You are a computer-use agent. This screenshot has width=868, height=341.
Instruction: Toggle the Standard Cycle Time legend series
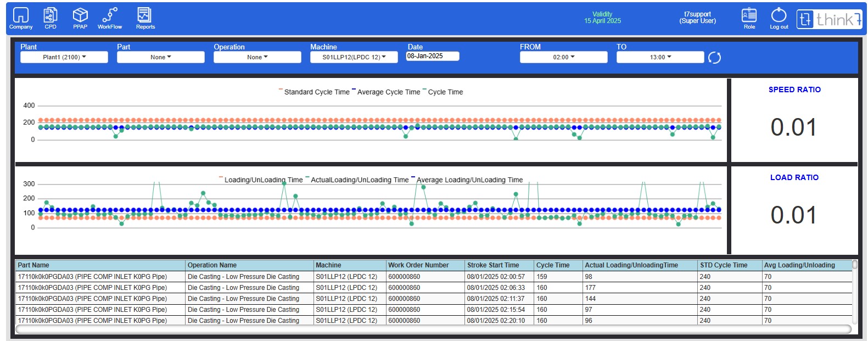[x=314, y=92]
